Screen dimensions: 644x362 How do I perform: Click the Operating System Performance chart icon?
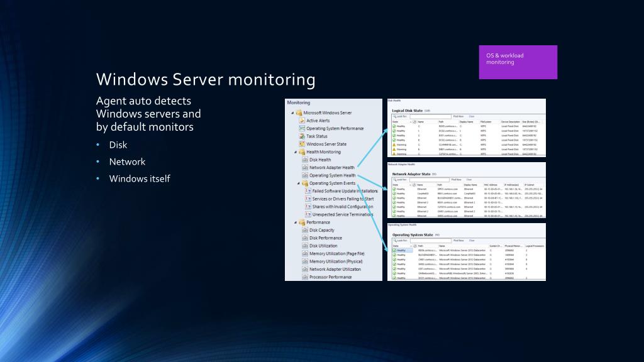tap(302, 128)
